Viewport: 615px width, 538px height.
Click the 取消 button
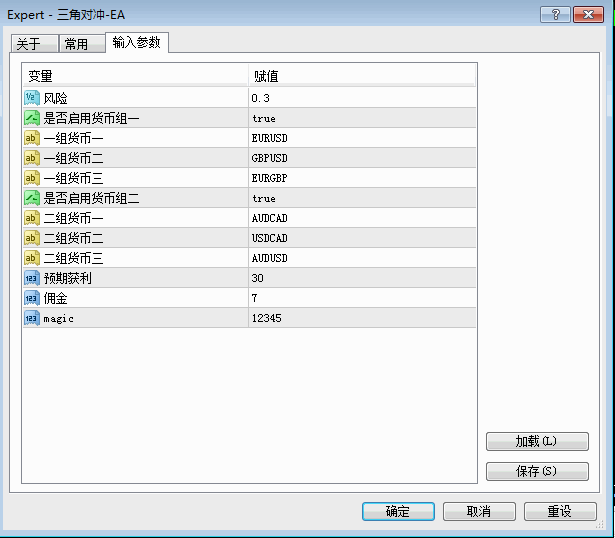pyautogui.click(x=479, y=511)
